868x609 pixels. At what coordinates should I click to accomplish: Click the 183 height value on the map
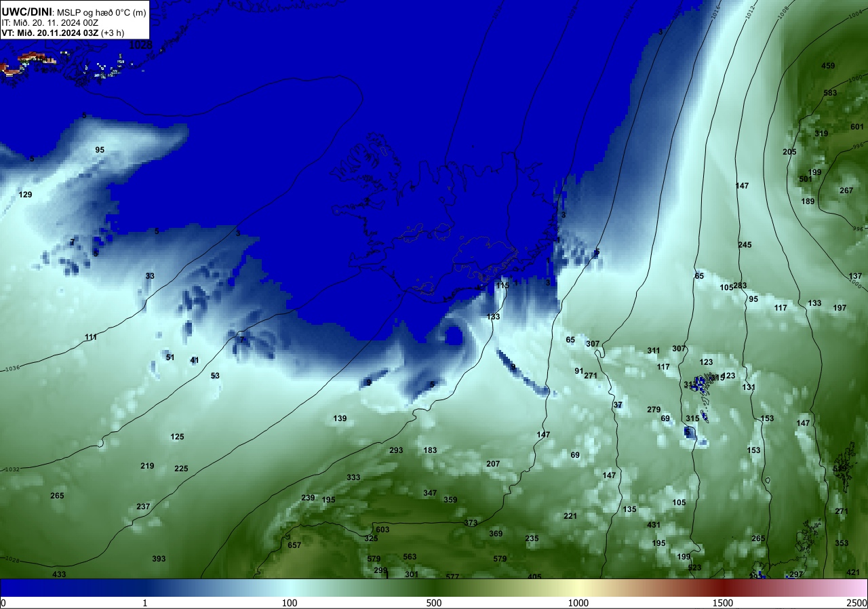point(430,450)
